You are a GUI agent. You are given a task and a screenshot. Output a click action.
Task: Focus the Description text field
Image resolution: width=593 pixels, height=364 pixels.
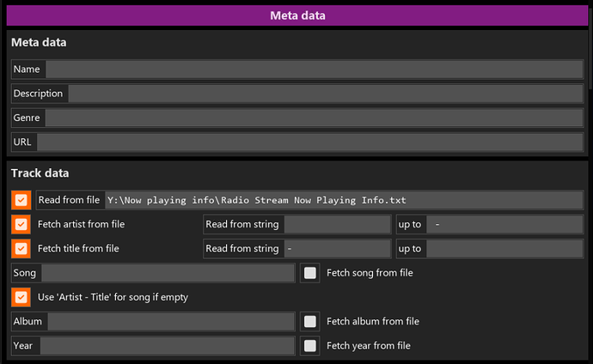pyautogui.click(x=325, y=94)
